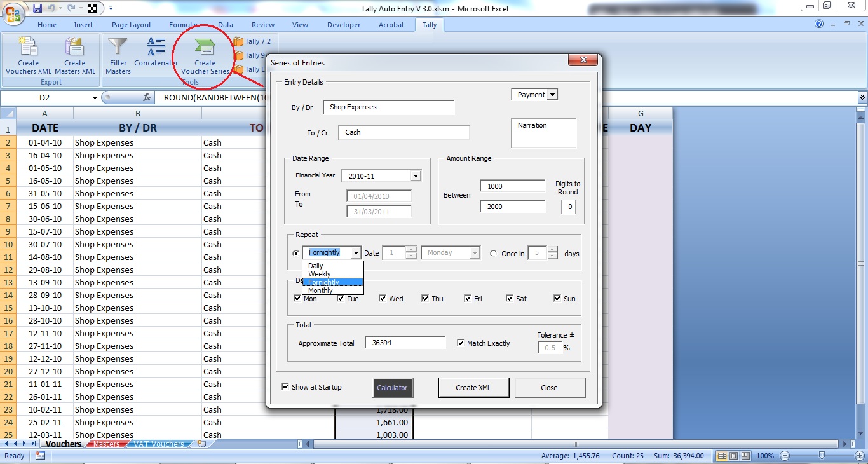Click the Approximate Total field
Viewport: 868px width, 464px height.
point(405,343)
